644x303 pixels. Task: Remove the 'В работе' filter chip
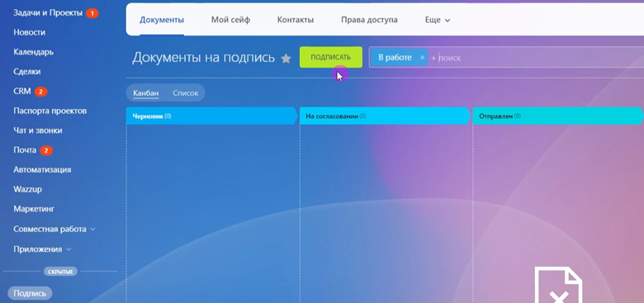click(x=422, y=58)
